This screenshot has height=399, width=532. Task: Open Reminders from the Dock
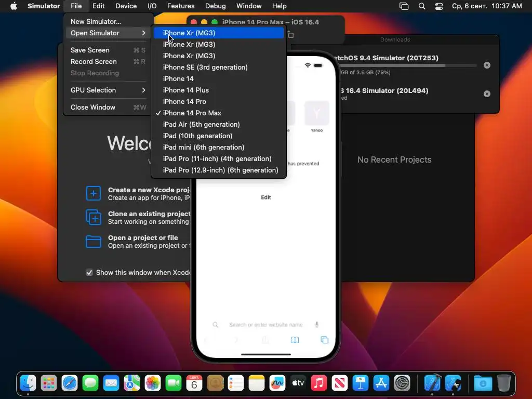236,383
